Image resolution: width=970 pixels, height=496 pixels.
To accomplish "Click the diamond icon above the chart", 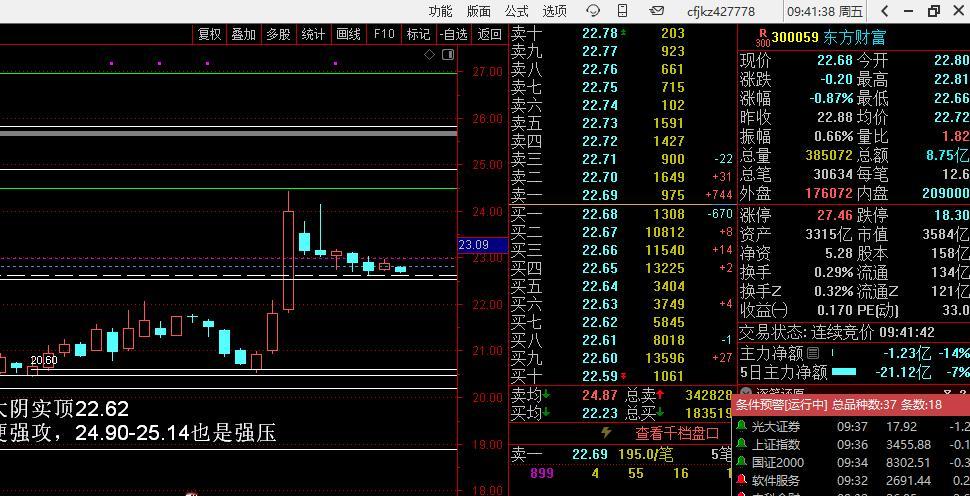I will pos(429,54).
